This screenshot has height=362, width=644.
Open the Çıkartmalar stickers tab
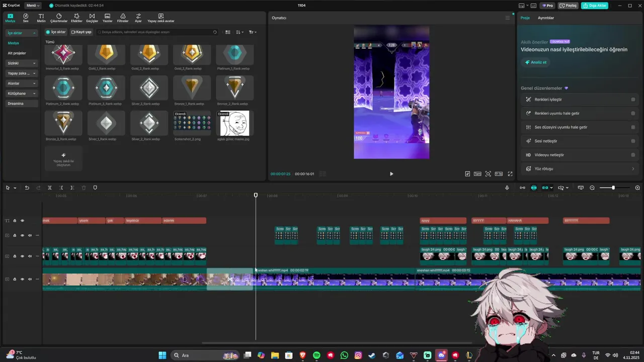pos(59,18)
